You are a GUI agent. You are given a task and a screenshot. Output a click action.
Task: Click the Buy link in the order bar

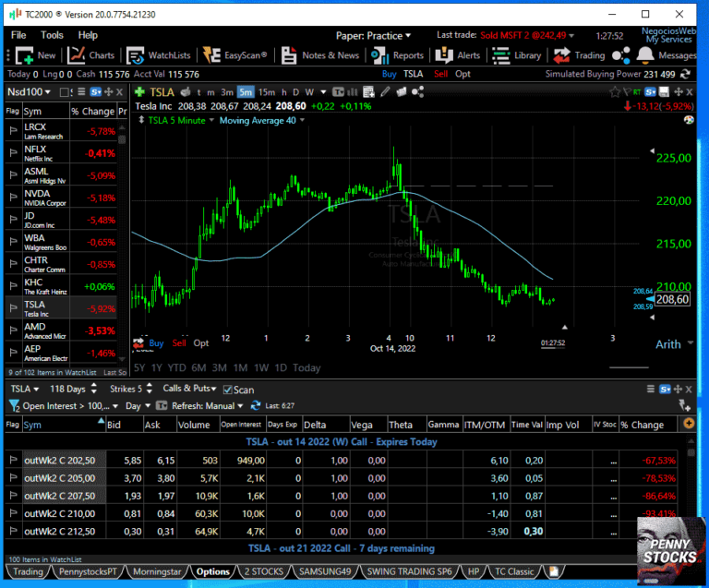(x=390, y=74)
